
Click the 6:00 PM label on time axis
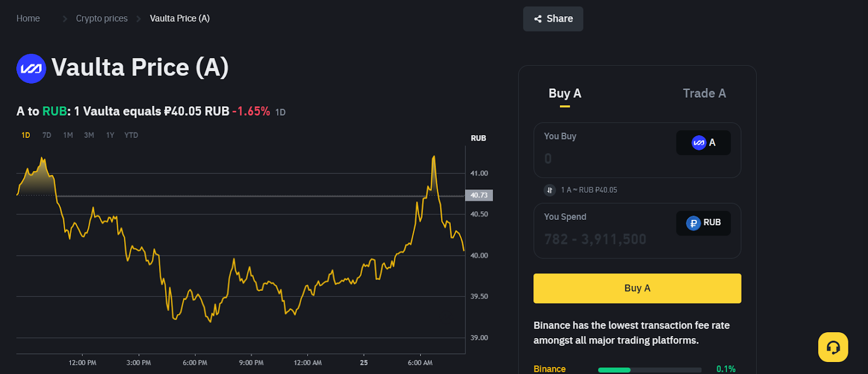click(195, 363)
